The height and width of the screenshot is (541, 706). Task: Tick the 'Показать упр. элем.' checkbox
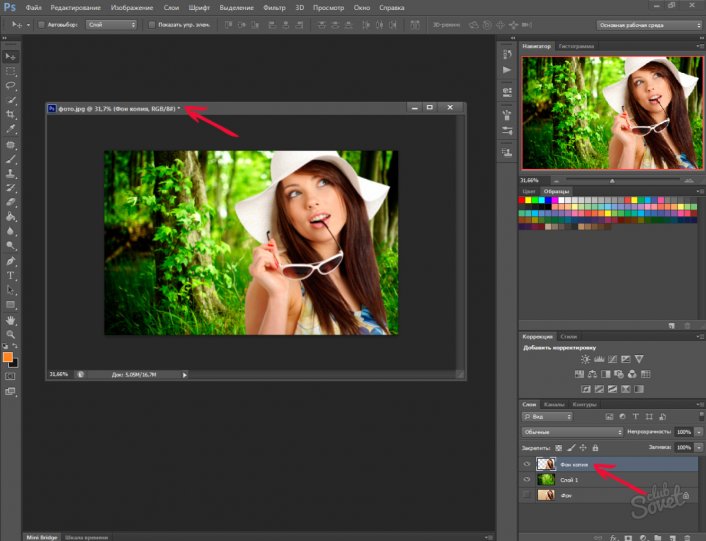click(151, 23)
